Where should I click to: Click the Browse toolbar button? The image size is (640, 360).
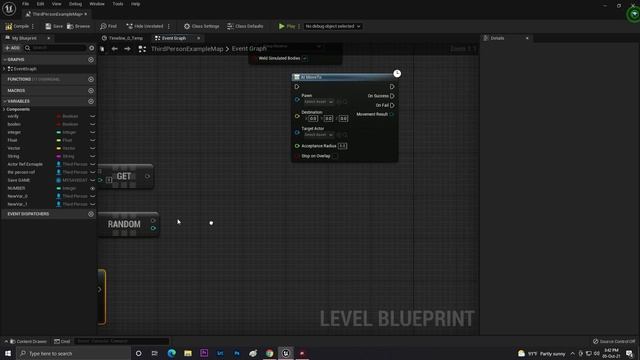pyautogui.click(x=78, y=26)
